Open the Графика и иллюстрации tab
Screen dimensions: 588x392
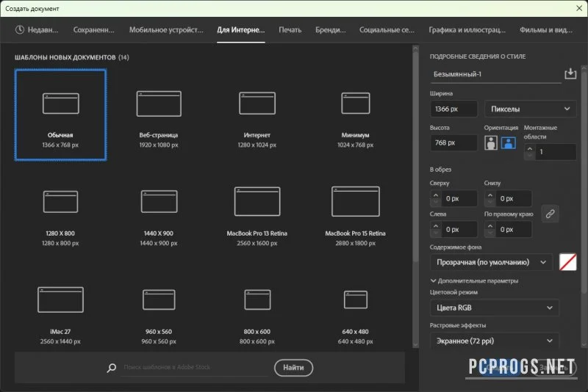[x=467, y=29]
